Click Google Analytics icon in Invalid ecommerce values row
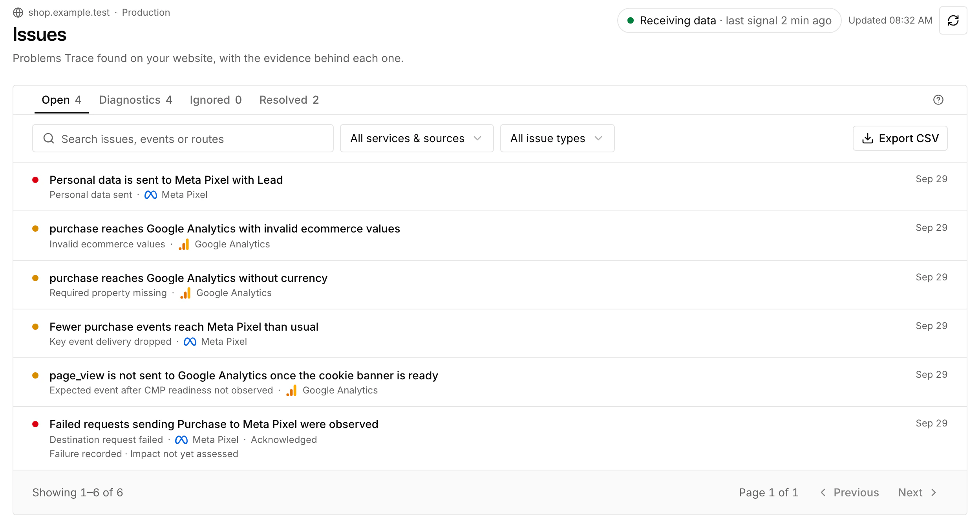This screenshot has height=527, width=980. click(x=184, y=244)
